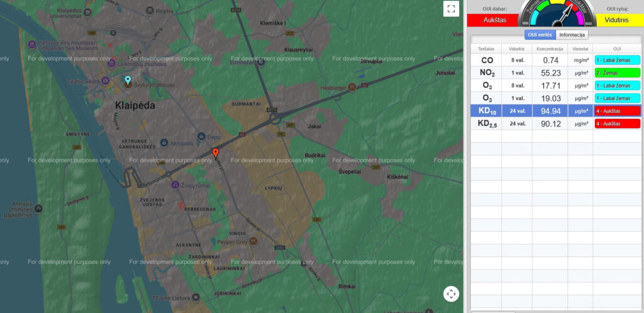Image resolution: width=644 pixels, height=313 pixels.
Task: Click the red Aukštas badge for KD10
Action: (617, 111)
